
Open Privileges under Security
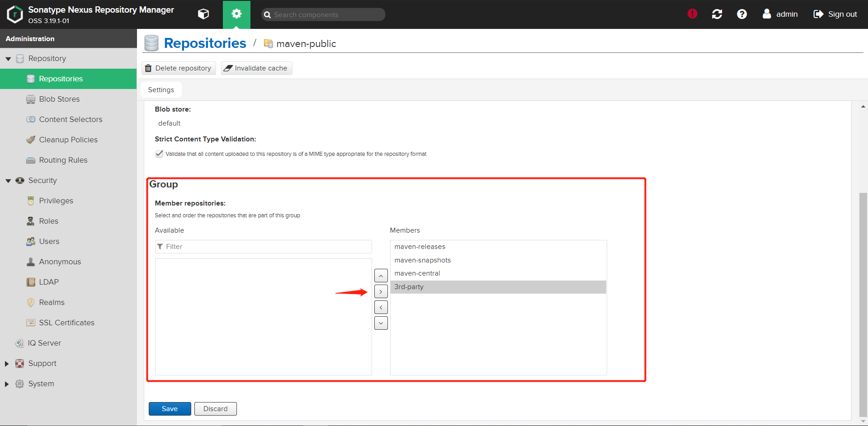(x=68, y=201)
